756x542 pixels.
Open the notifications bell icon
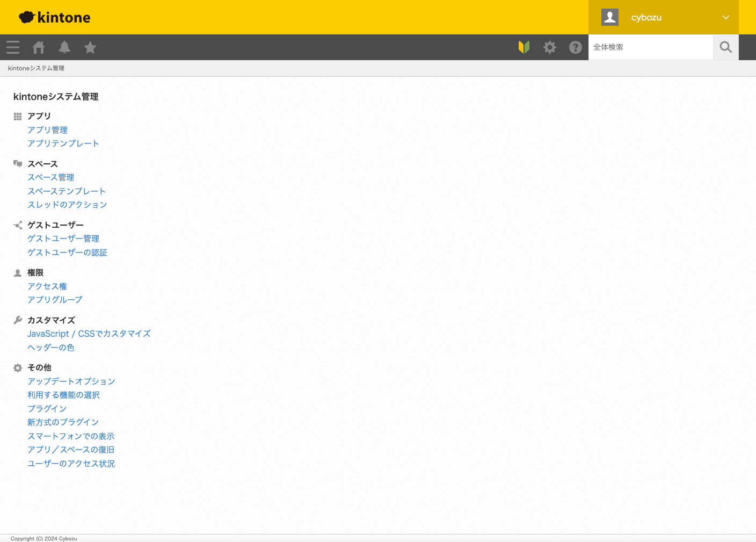[x=64, y=47]
